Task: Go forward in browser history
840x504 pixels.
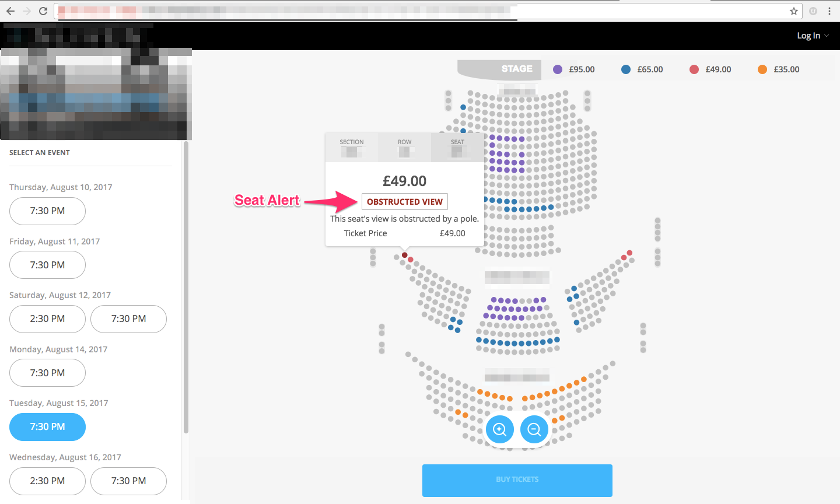Action: click(27, 11)
